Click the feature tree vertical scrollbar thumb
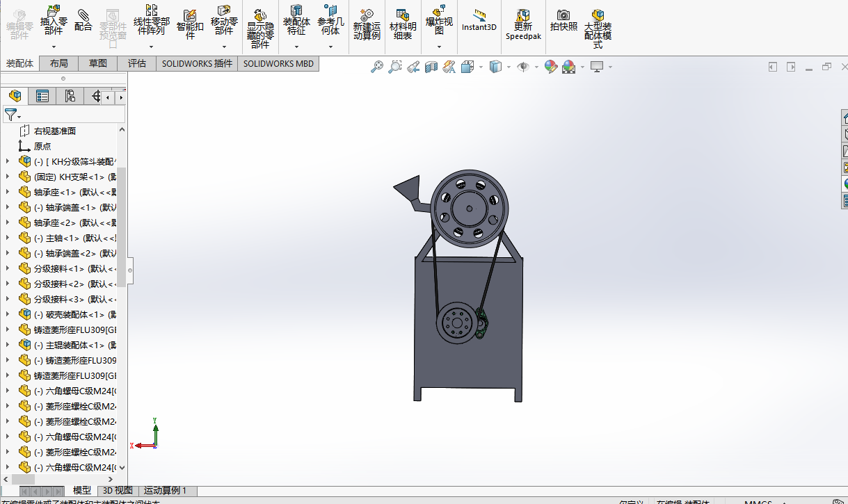The height and width of the screenshot is (504, 848). (x=122, y=227)
